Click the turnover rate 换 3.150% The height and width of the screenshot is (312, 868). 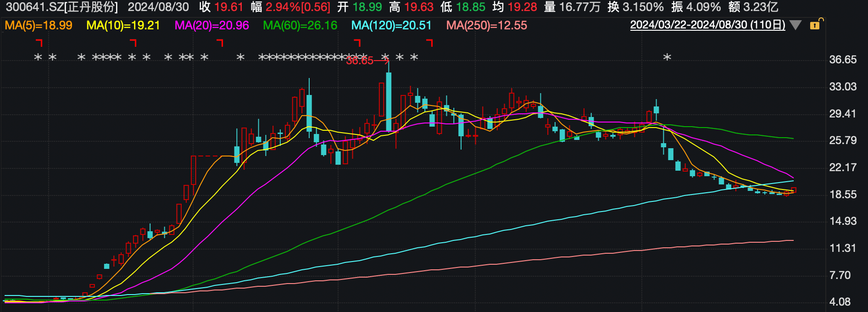(635, 7)
